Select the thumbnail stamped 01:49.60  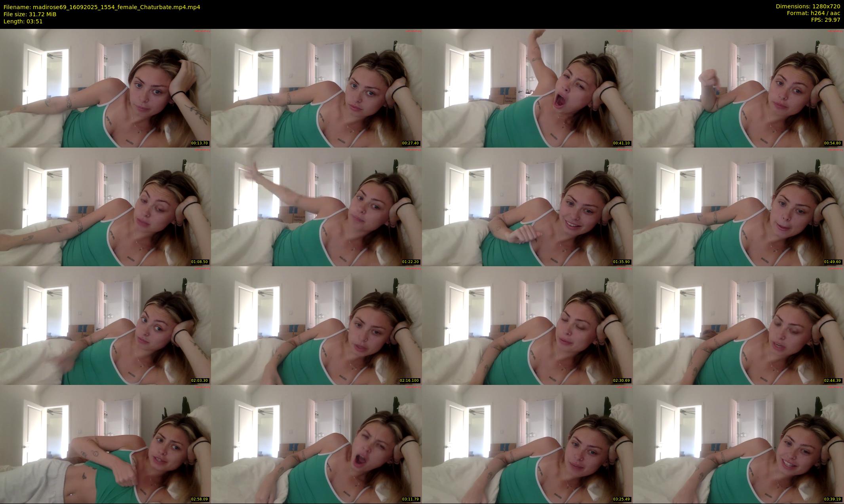click(738, 207)
